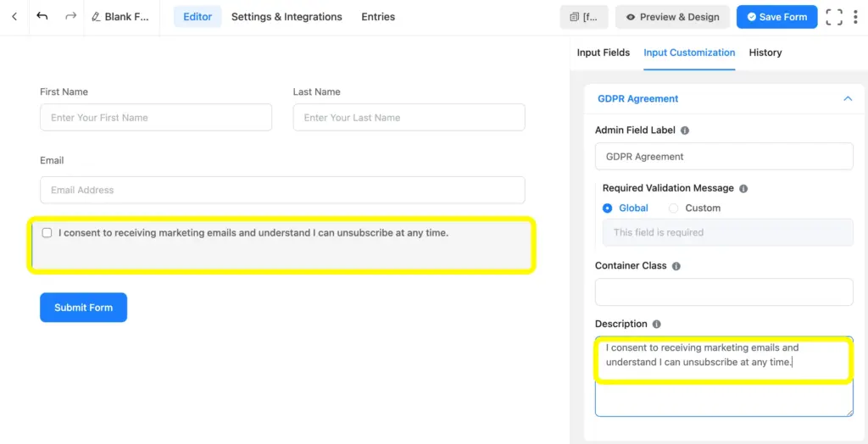Rename the form via Blank F... title

point(120,17)
